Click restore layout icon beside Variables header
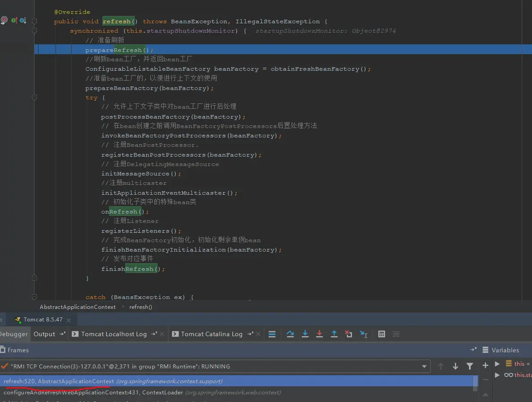Viewport: 532px width, 402px height. tap(473, 349)
